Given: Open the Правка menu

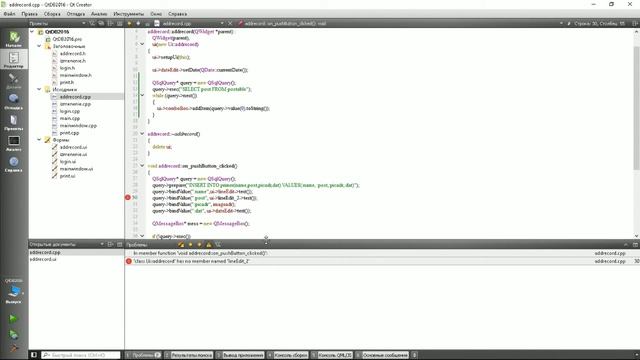Looking at the screenshot, I should pos(30,14).
